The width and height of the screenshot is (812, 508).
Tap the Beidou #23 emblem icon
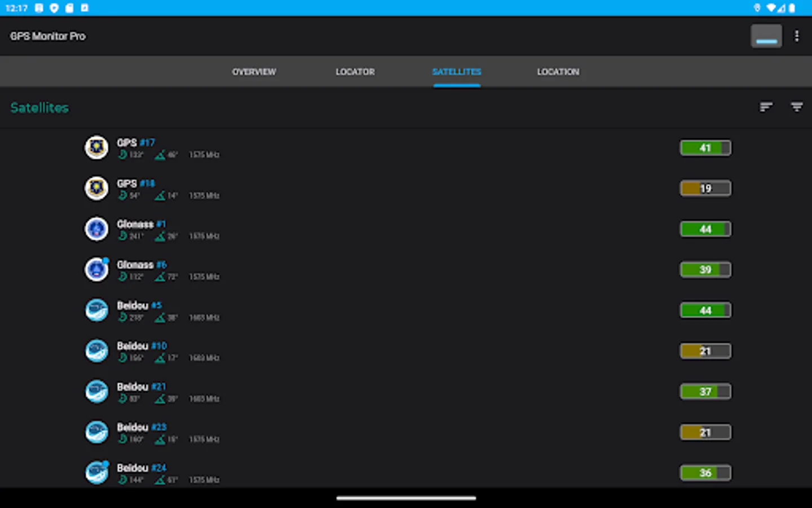(x=96, y=432)
